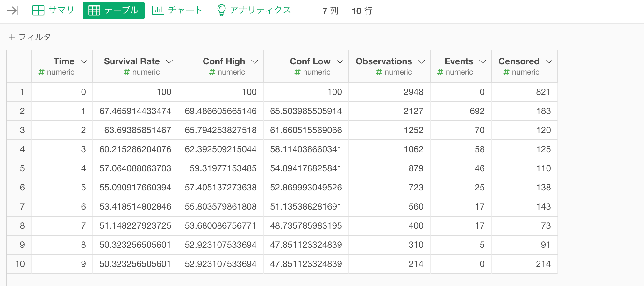Click Conf Low cell 51.135388281691

pos(306,207)
